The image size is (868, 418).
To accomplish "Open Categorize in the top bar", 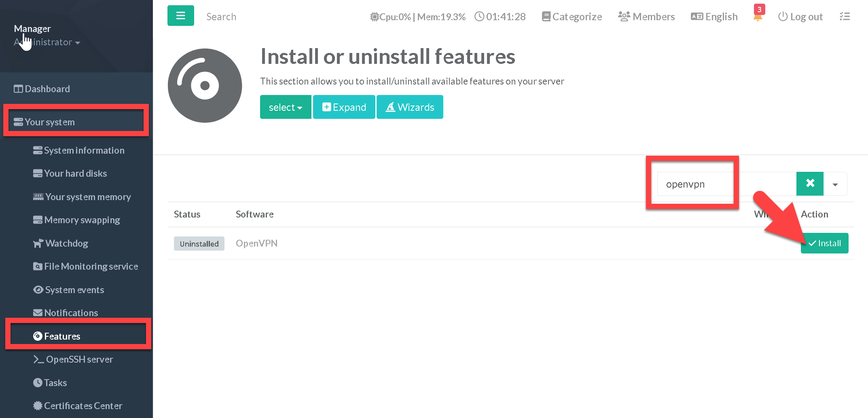I will point(572,17).
